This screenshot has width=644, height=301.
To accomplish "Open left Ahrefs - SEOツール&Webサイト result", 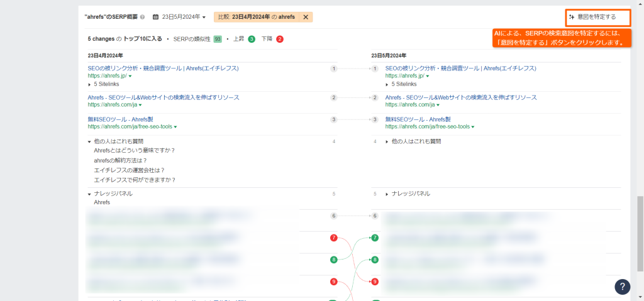I will click(x=164, y=97).
